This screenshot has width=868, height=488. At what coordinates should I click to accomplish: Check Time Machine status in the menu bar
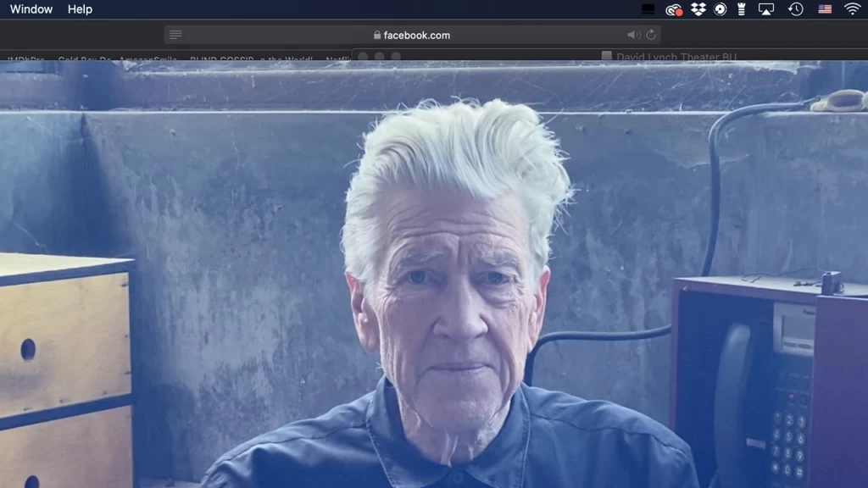coord(796,9)
